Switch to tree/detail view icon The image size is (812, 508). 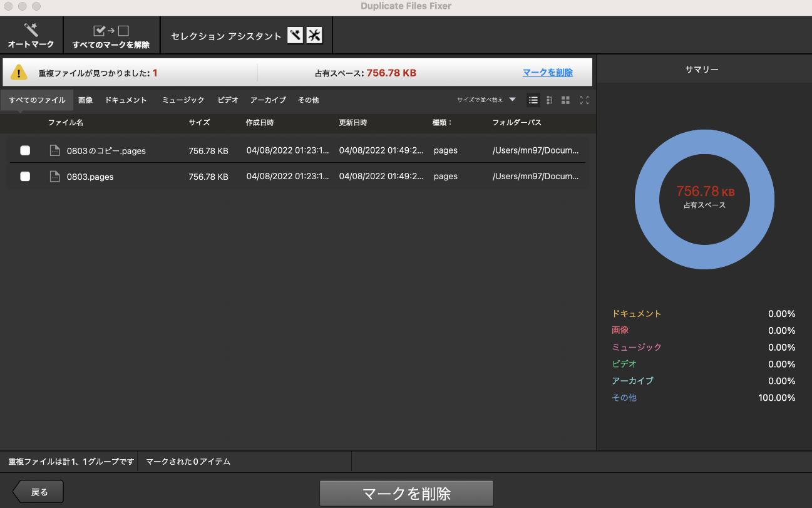point(549,100)
